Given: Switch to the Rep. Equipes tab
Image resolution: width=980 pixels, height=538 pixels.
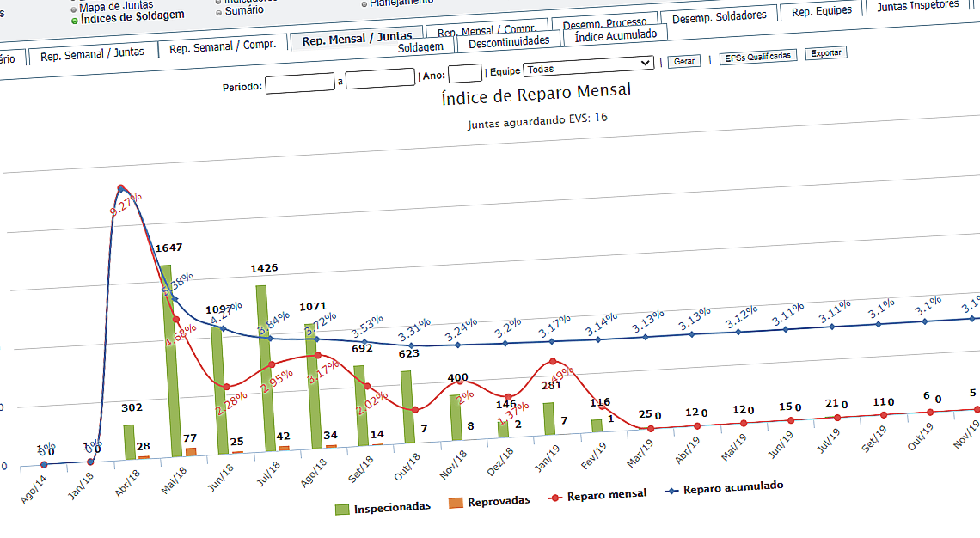Looking at the screenshot, I should point(819,9).
